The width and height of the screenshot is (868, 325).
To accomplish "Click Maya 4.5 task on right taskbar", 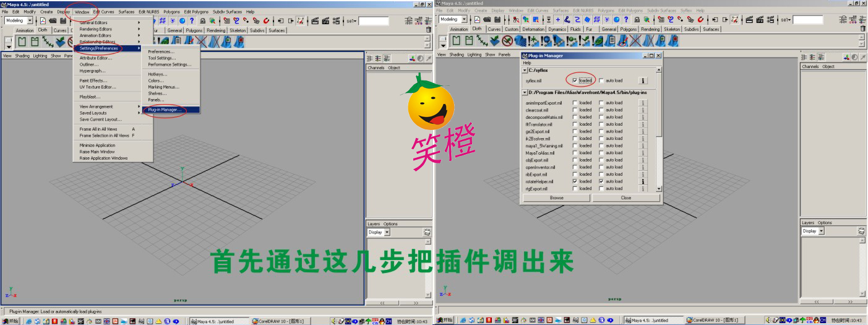I will [x=653, y=321].
